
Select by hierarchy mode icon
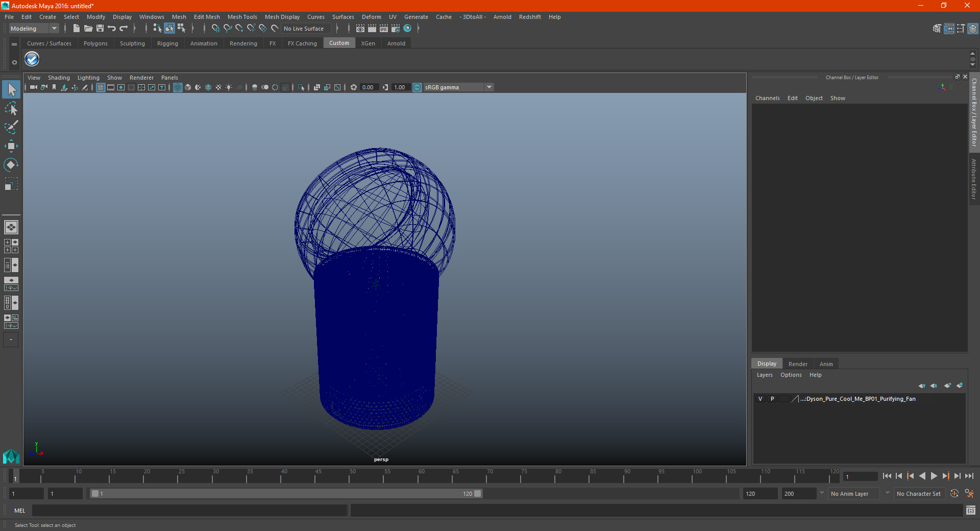tap(157, 29)
